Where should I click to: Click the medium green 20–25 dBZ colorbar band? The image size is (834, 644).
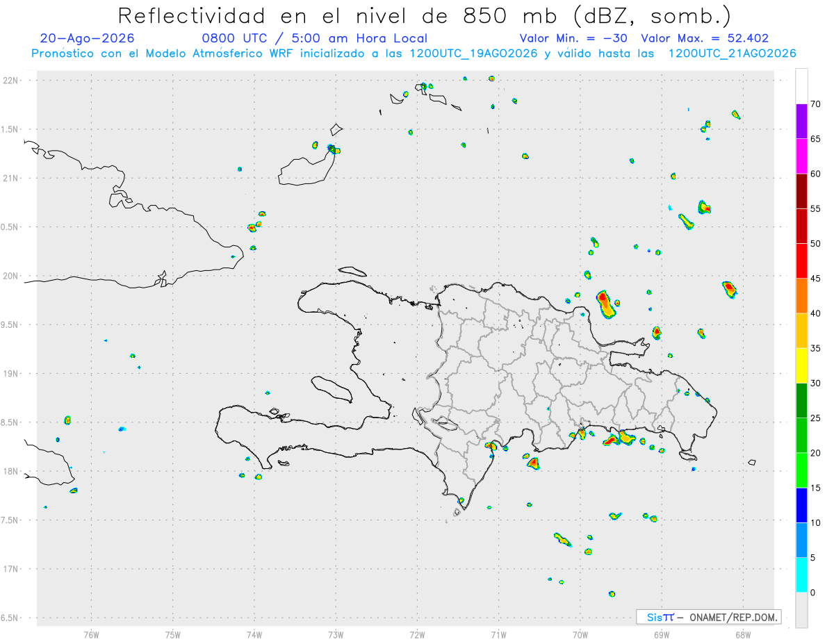tap(801, 436)
